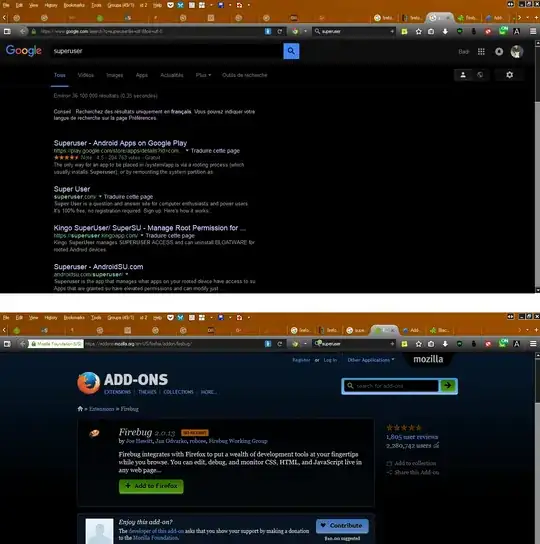Reload page in the top Google window
Image resolution: width=540 pixels, height=544 pixels.
(279, 32)
